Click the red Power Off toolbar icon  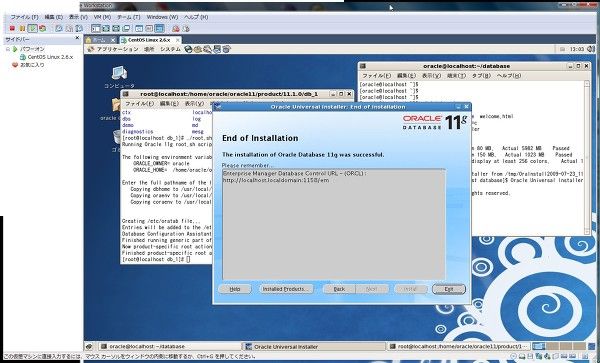tap(12, 28)
